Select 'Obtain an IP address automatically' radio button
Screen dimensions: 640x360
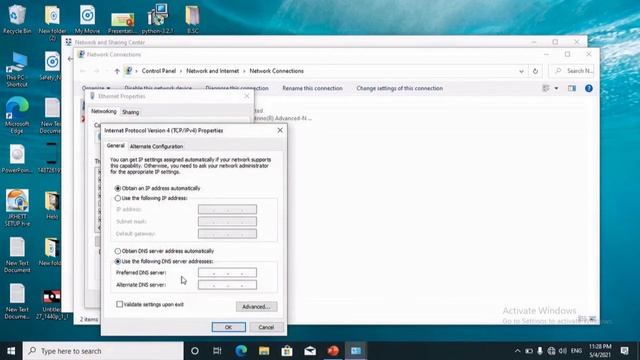pos(118,188)
